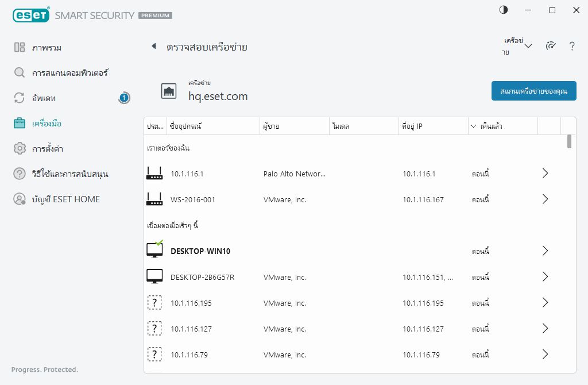This screenshot has height=385, width=588.
Task: Click the สแกนเครือข่ายของคุณ button
Action: pyautogui.click(x=533, y=91)
